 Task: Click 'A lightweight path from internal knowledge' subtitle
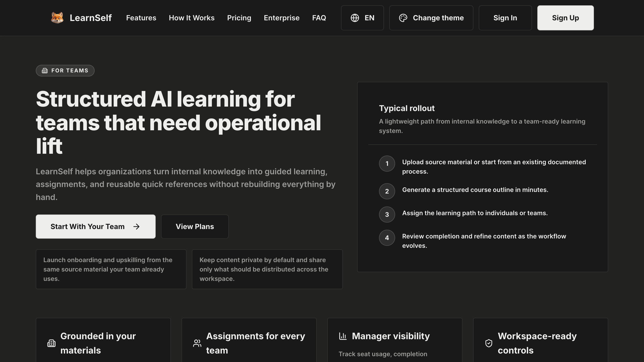482,126
